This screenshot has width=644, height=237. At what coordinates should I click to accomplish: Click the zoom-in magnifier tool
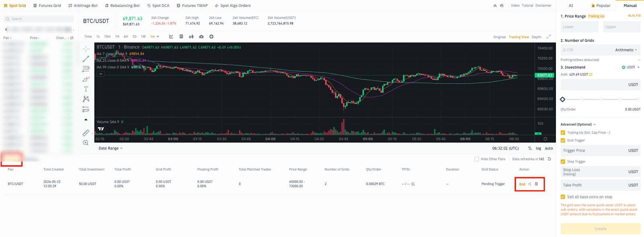[x=86, y=143]
